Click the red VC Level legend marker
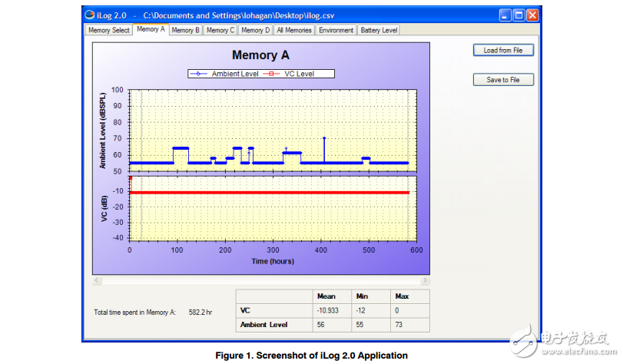Viewport: 623px width, 364px height. 272,74
